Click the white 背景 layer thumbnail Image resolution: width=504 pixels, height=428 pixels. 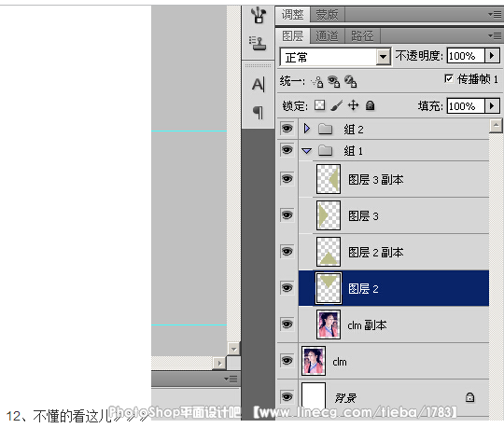click(314, 396)
